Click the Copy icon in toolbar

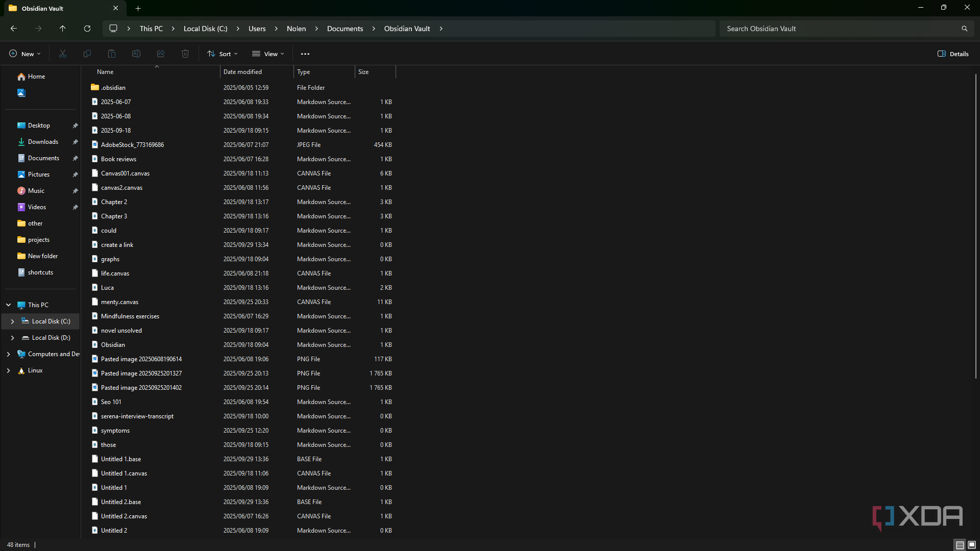[x=87, y=54]
